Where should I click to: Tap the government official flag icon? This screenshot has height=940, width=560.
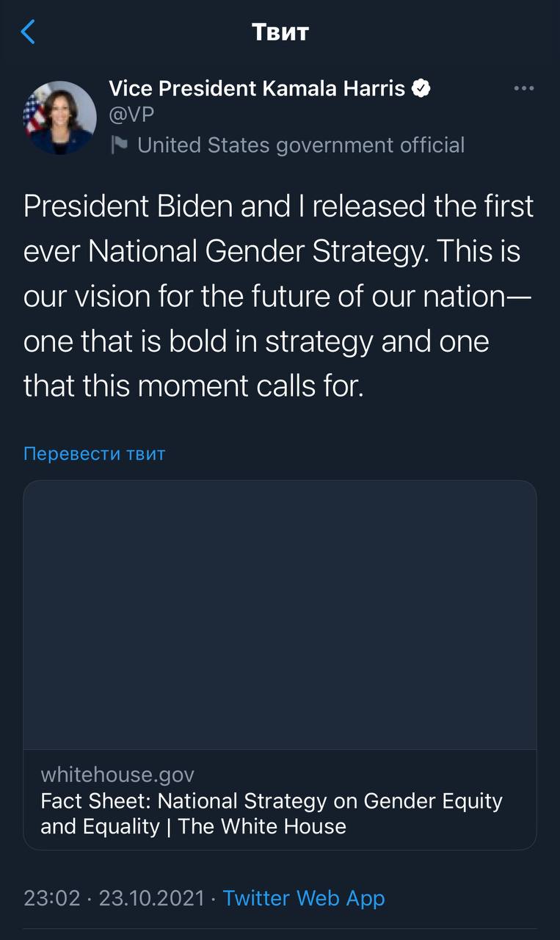tap(119, 145)
